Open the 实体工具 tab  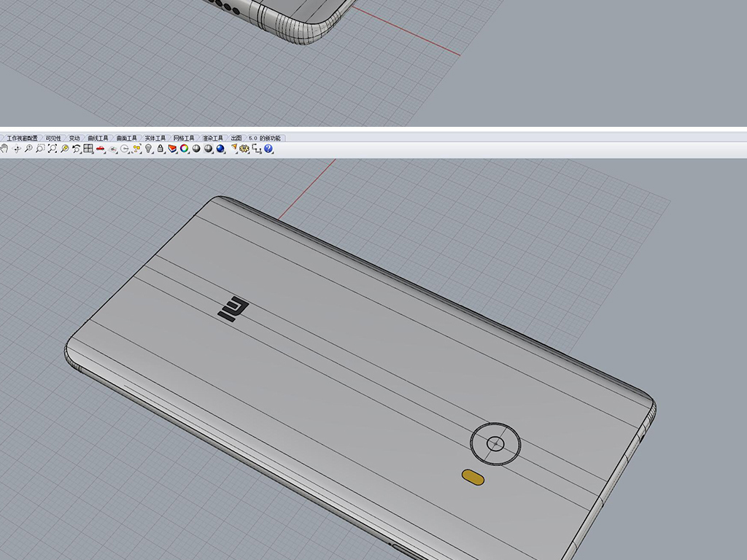click(155, 138)
